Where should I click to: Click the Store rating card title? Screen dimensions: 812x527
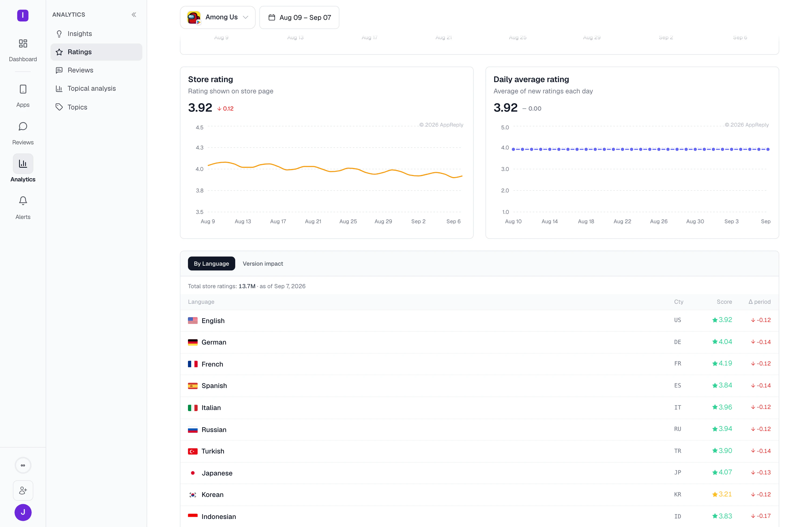click(x=211, y=79)
